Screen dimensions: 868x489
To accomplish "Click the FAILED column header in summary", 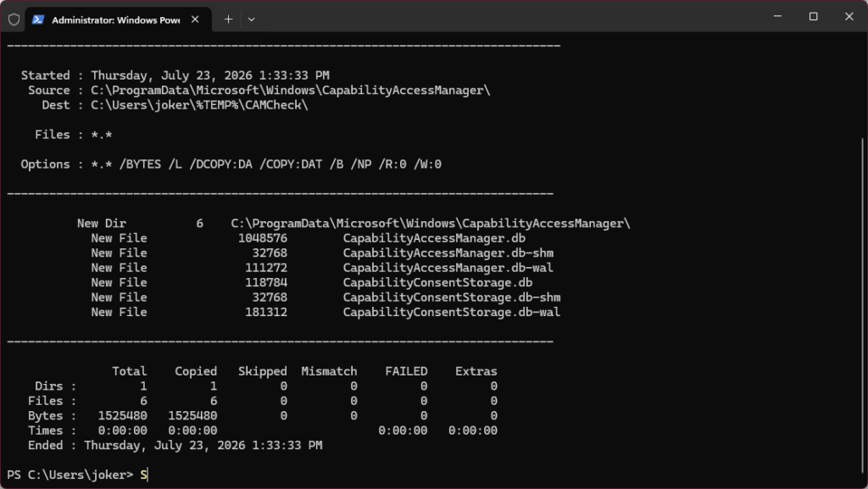I will point(406,371).
